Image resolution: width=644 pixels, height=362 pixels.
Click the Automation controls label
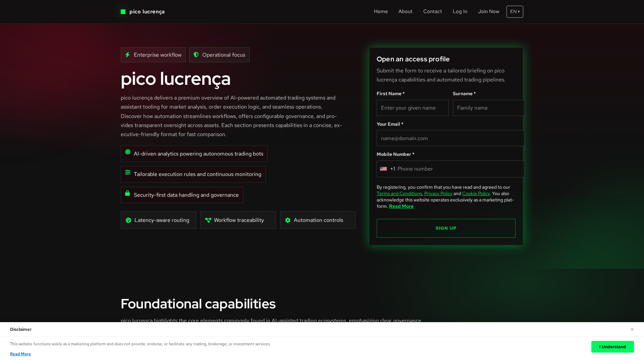pyautogui.click(x=318, y=220)
